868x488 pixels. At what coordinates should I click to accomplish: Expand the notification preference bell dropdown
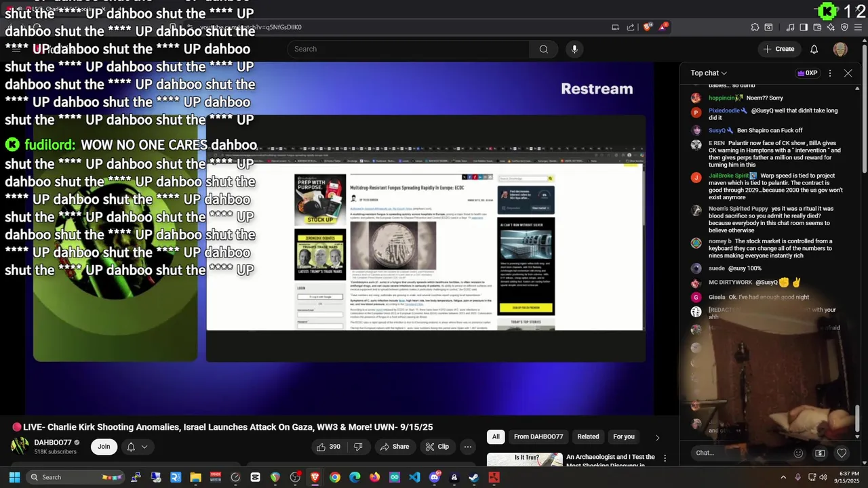pyautogui.click(x=137, y=447)
